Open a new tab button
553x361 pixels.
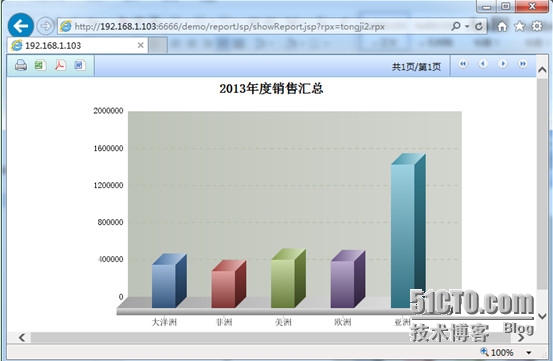[x=158, y=45]
